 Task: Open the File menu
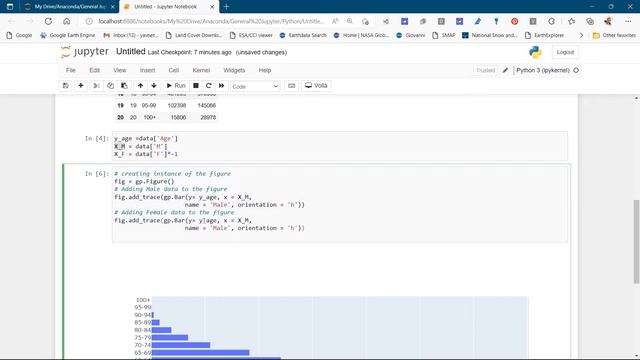pos(71,70)
